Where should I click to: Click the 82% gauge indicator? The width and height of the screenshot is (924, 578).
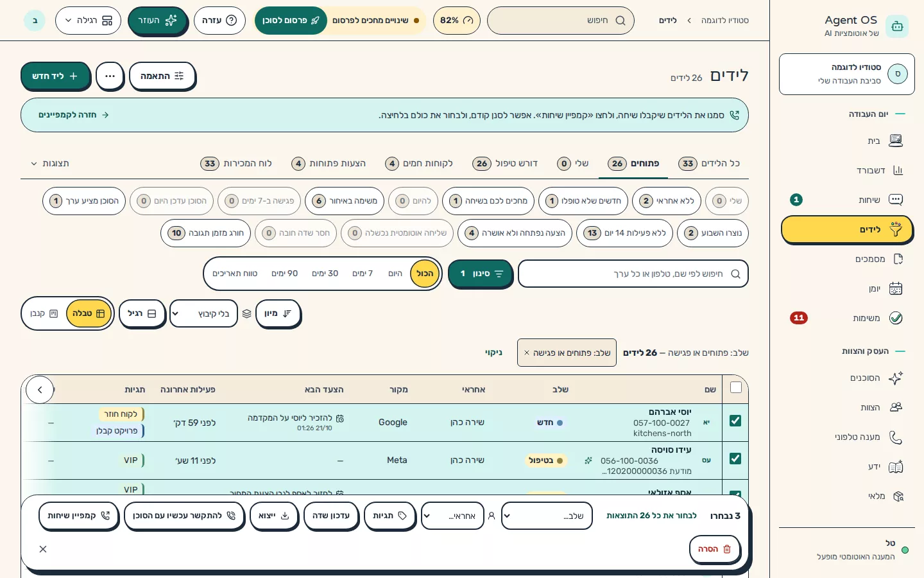point(456,21)
